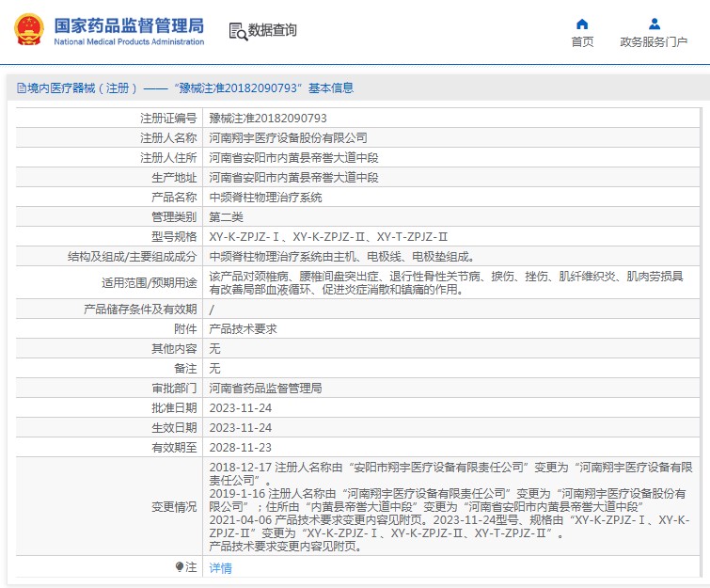Viewport: 710px width, 588px height.
Task: Select the 2018-12-17 change record text
Action: tap(451, 473)
